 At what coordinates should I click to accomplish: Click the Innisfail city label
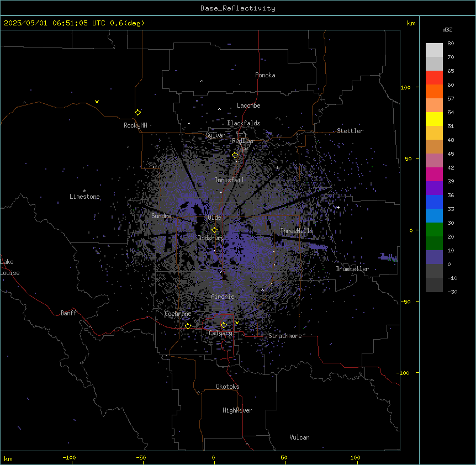coord(229,180)
